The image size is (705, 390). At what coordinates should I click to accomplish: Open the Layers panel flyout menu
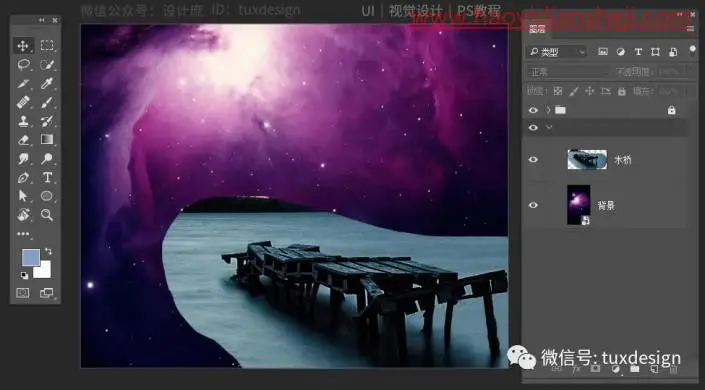(x=690, y=29)
